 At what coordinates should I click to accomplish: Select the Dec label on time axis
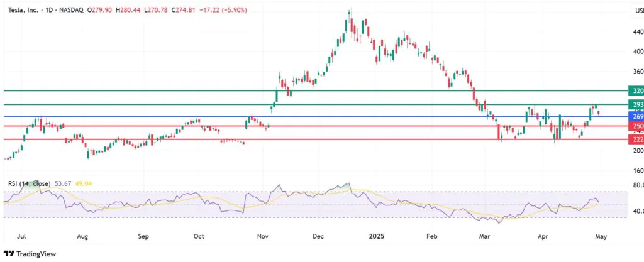pos(319,237)
